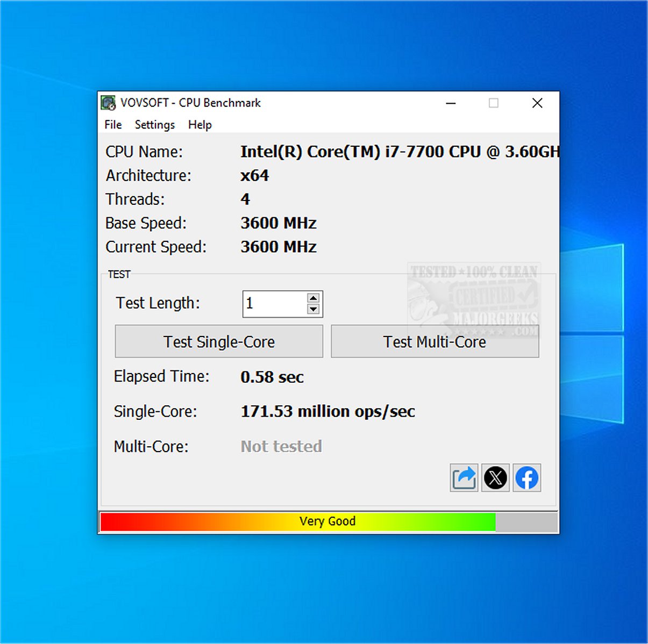
Task: Click the Test Length label
Action: pyautogui.click(x=158, y=303)
